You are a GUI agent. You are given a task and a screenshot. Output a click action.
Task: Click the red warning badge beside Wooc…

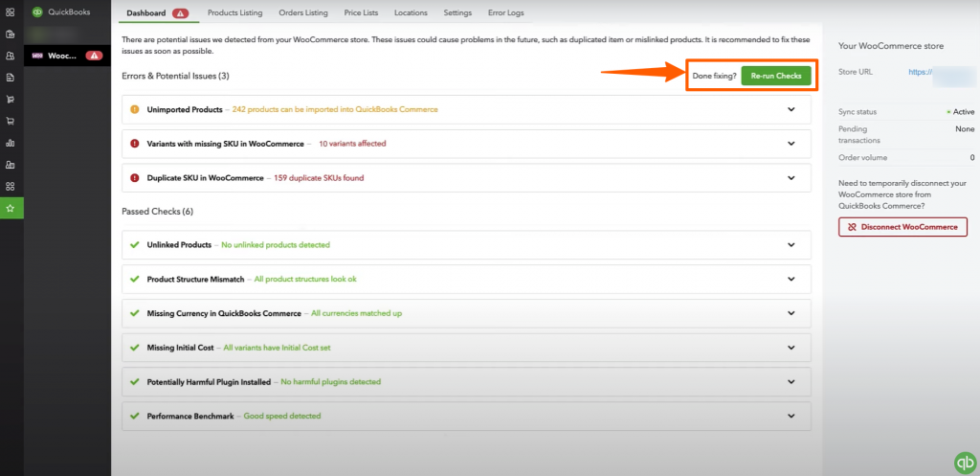[x=94, y=56]
